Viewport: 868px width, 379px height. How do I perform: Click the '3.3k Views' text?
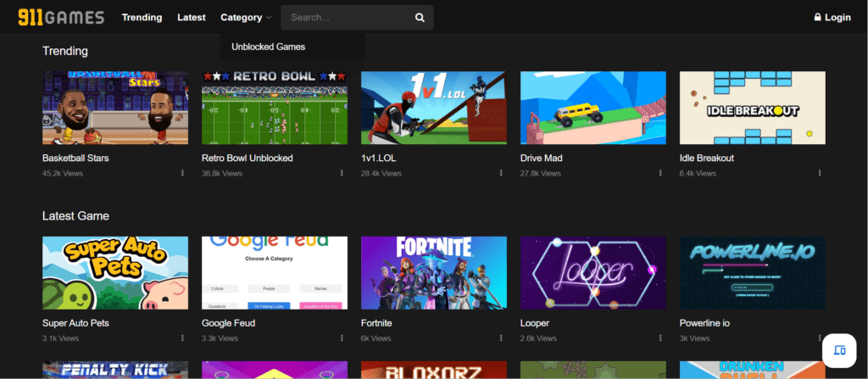(220, 338)
